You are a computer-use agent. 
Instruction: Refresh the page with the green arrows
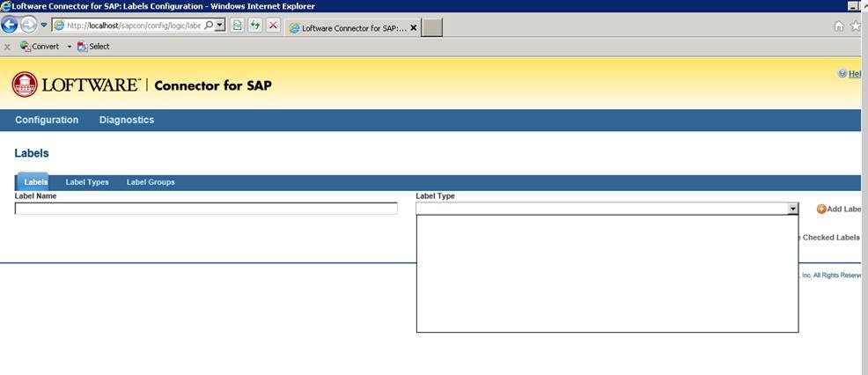pyautogui.click(x=254, y=26)
